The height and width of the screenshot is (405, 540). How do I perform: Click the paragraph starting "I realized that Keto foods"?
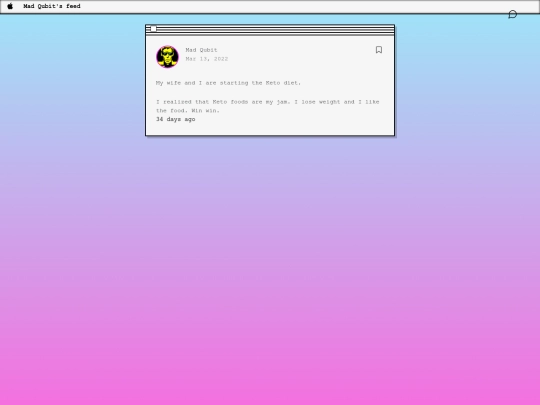[x=268, y=106]
